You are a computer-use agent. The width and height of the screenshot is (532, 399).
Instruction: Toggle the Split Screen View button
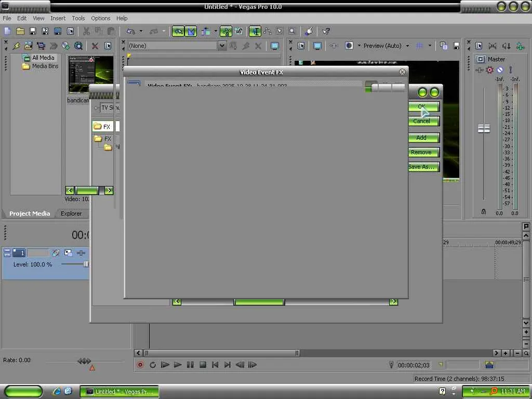click(x=349, y=46)
